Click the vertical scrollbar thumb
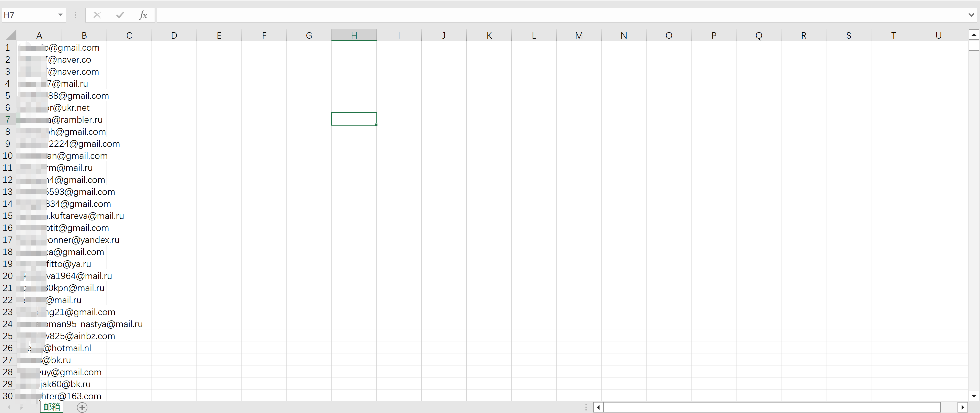 pyautogui.click(x=974, y=46)
